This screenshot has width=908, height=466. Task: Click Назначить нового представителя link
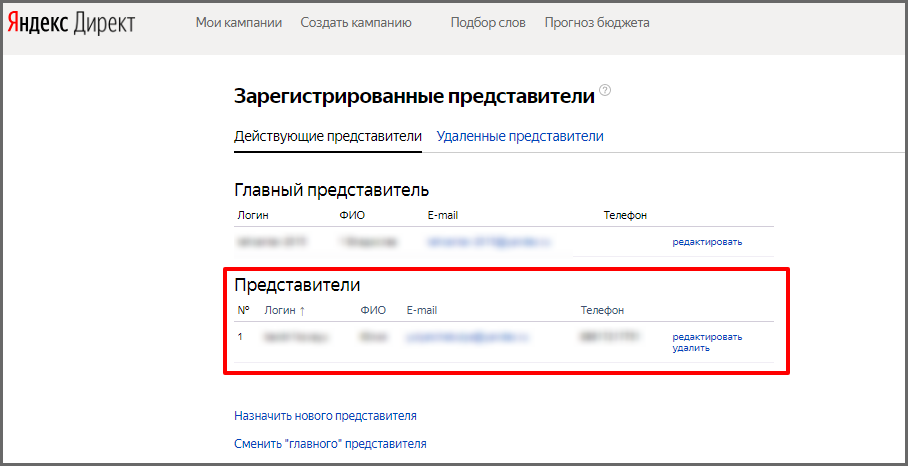325,416
